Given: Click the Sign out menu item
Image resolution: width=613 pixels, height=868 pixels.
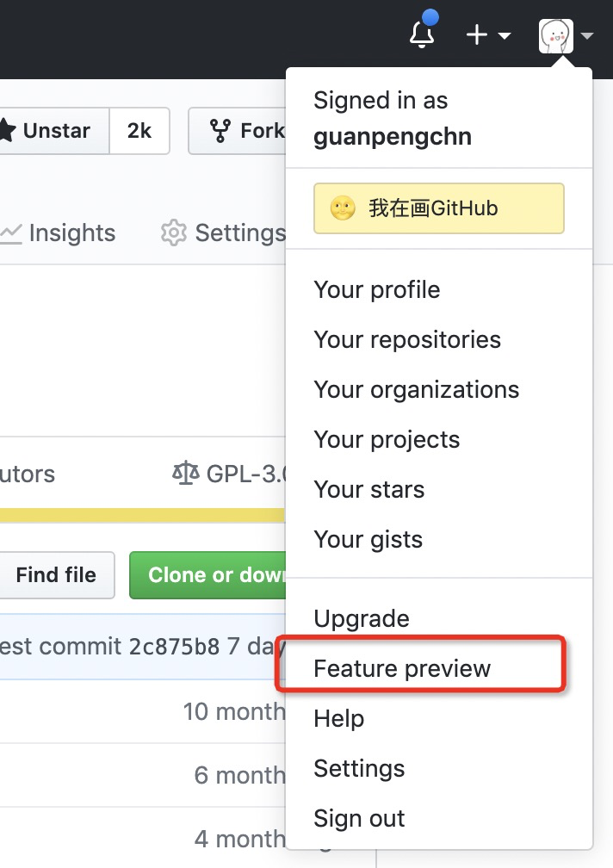Looking at the screenshot, I should pyautogui.click(x=359, y=818).
